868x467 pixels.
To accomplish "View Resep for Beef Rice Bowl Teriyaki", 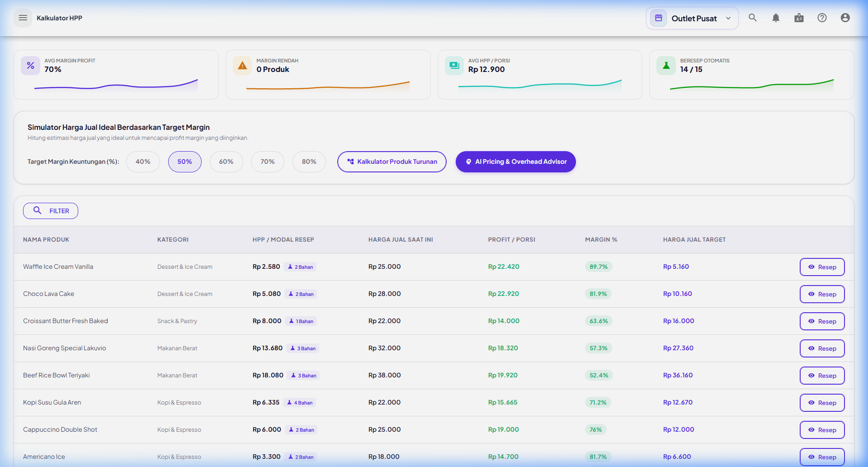I will 822,376.
